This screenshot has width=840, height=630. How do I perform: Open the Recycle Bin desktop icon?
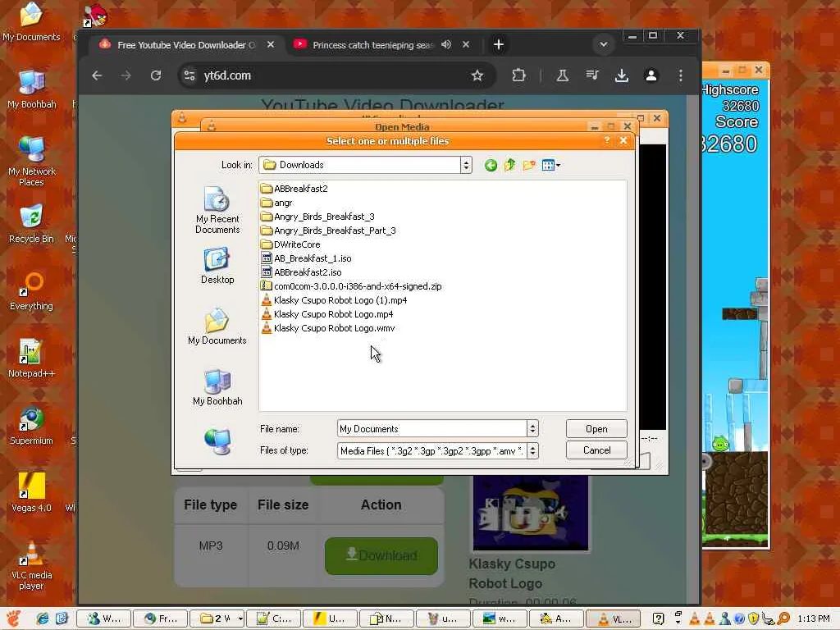[x=32, y=223]
